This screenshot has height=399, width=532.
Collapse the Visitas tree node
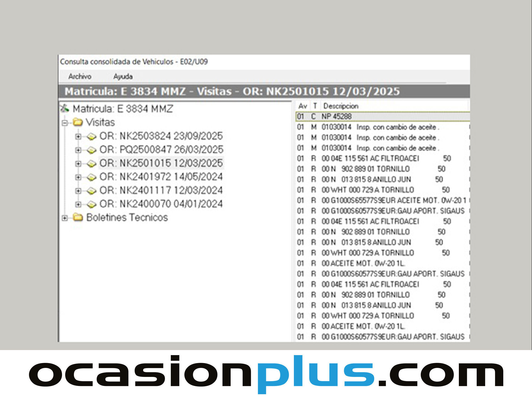64,123
